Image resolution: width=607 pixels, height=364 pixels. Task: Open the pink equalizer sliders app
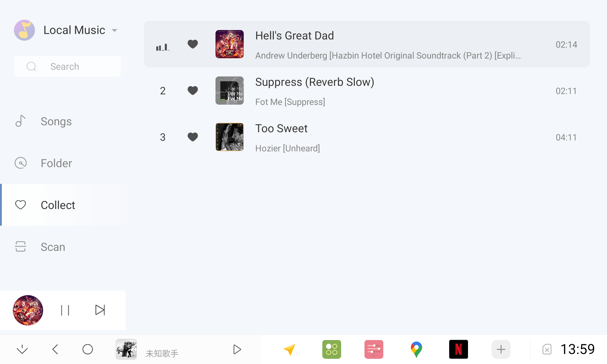point(374,349)
